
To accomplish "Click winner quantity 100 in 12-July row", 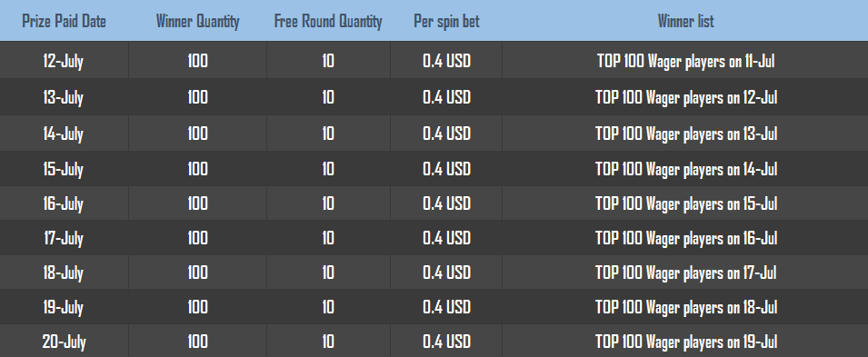I will (x=197, y=60).
